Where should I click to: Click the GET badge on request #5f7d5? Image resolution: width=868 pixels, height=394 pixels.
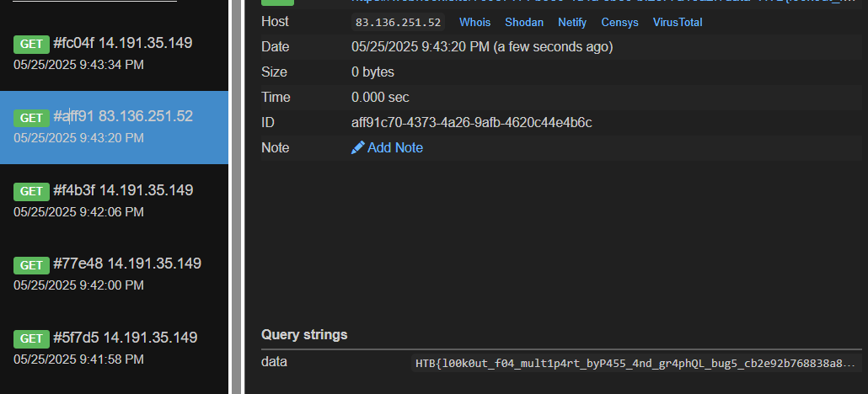[x=32, y=338]
